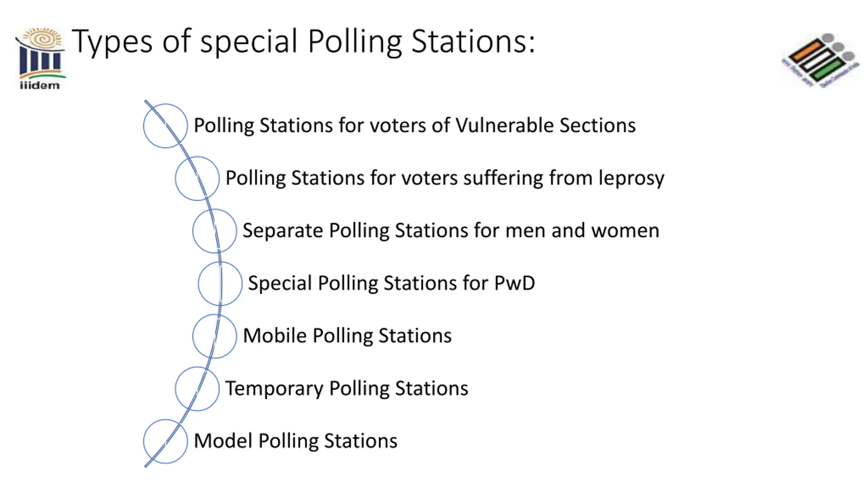Select 'Polling Stations for voters of Vulnerable Sections' text

(414, 125)
